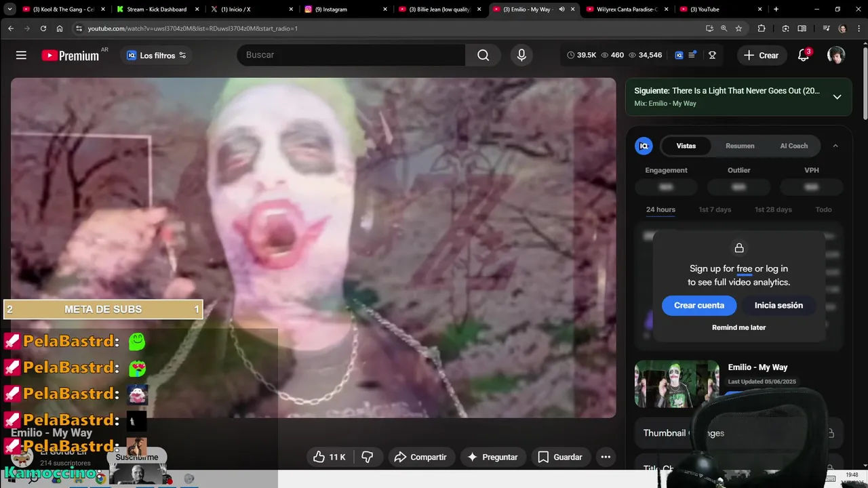Viewport: 868px width, 488px height.
Task: Click the Preguntar button
Action: click(x=493, y=457)
